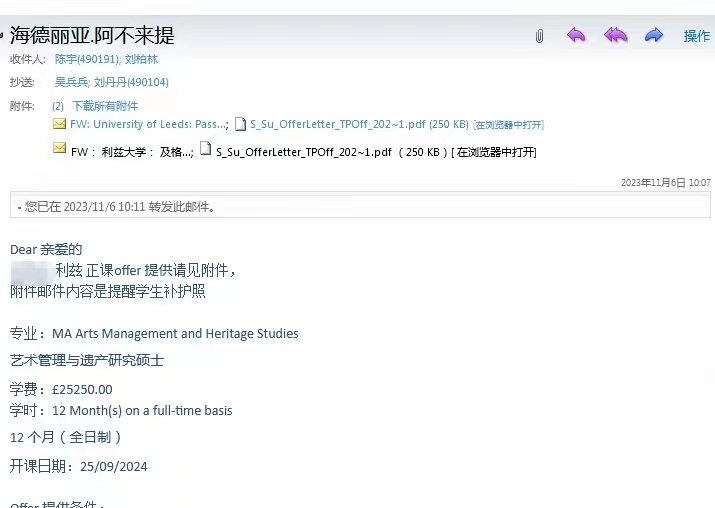Screen dimensions: 715x508
Task: Open the 操作 actions menu
Action: [x=696, y=36]
